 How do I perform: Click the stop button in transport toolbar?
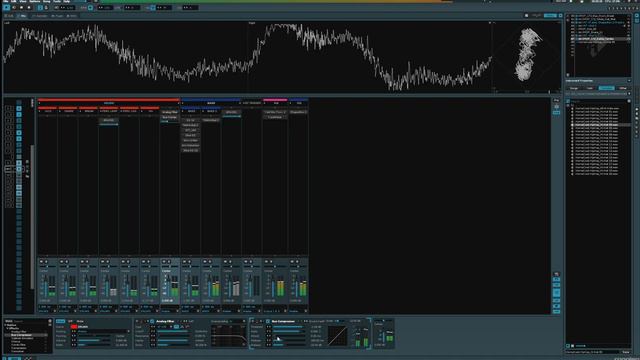[29, 7]
